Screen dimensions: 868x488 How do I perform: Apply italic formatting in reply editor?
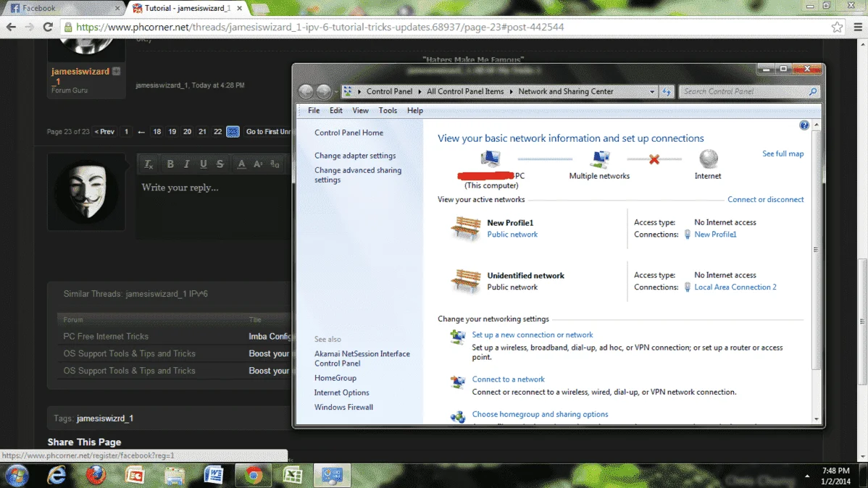coord(186,164)
